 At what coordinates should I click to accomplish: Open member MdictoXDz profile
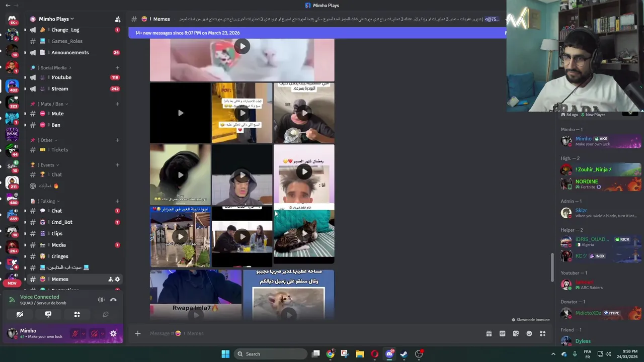pyautogui.click(x=601, y=313)
